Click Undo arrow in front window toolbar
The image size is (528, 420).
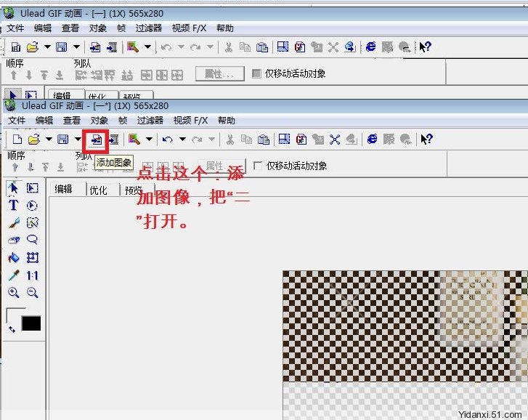(x=167, y=139)
